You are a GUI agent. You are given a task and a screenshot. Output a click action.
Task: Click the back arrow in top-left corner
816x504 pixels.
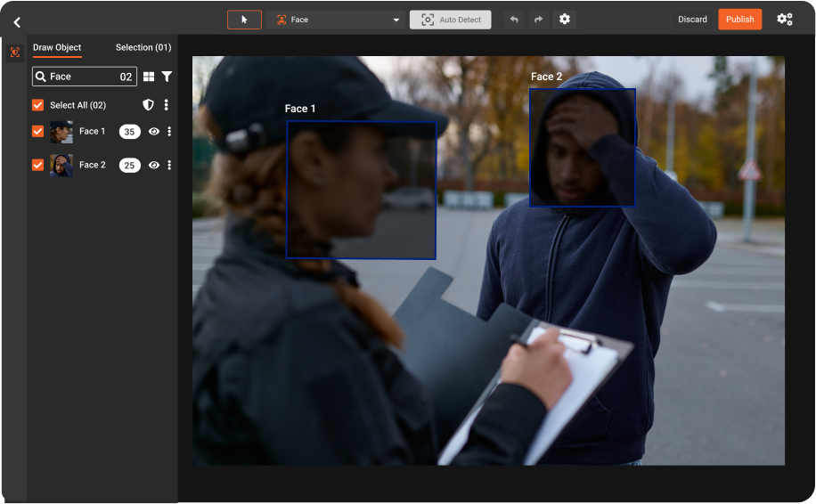click(17, 21)
